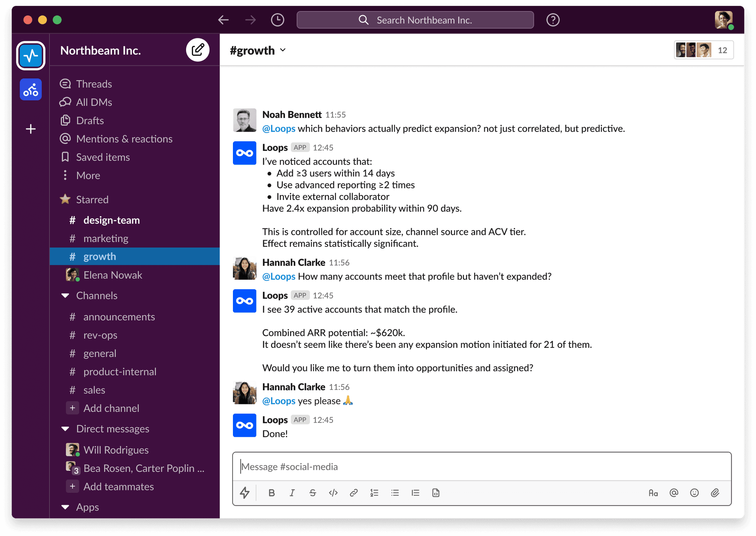Open the #growth channel dropdown chevron

(x=283, y=50)
